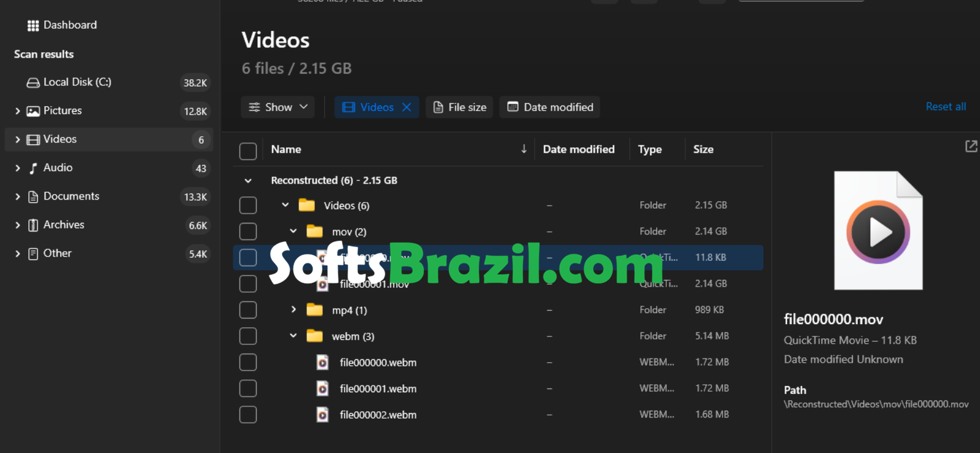Screen dimensions: 980x453
Task: Click the 989 KB size cell
Action: click(709, 310)
